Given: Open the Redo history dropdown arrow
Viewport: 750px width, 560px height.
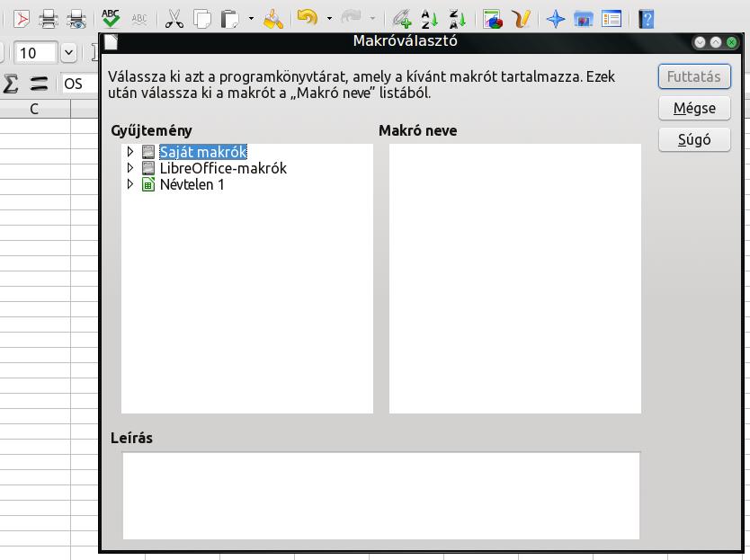Looking at the screenshot, I should (x=372, y=19).
